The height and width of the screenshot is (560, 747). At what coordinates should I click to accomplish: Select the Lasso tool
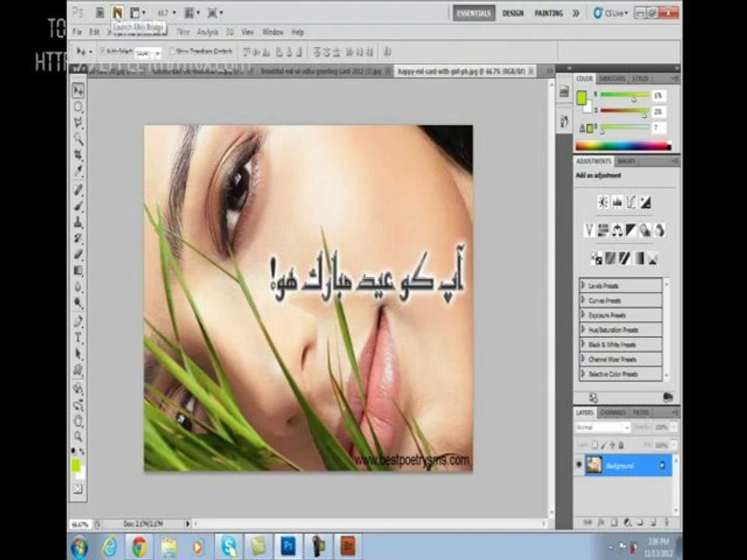click(x=78, y=123)
